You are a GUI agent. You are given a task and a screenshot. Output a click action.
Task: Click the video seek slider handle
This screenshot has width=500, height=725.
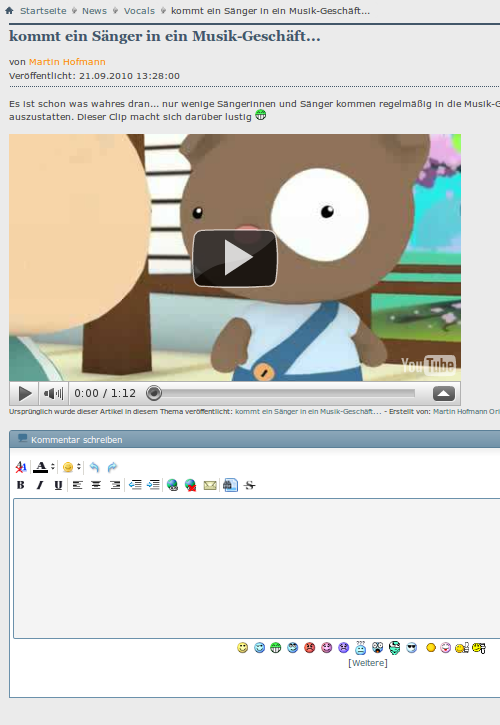154,393
